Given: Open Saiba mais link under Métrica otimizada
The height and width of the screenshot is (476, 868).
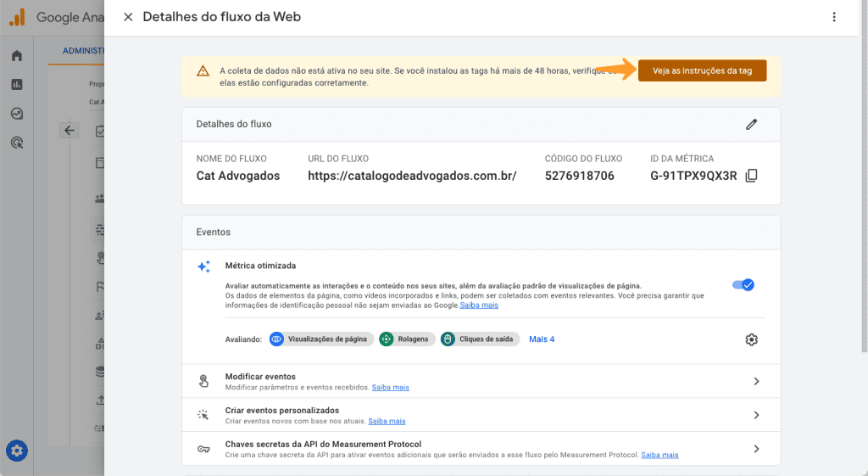Looking at the screenshot, I should [479, 305].
